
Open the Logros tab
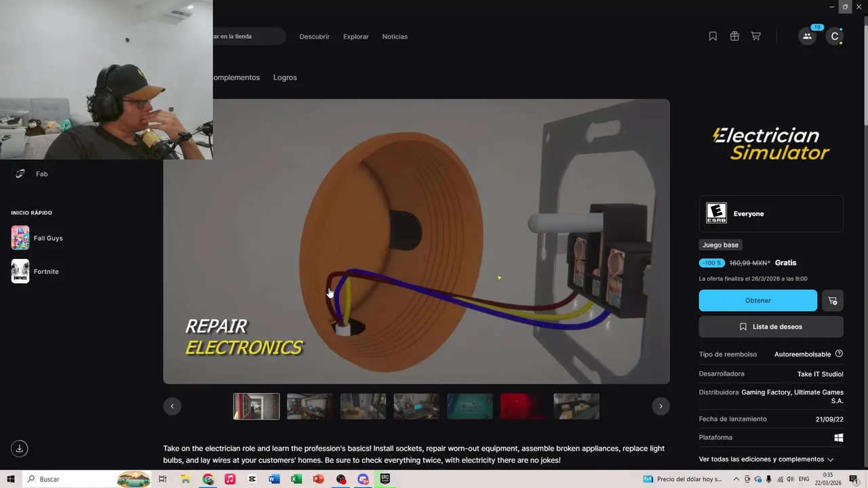(285, 77)
